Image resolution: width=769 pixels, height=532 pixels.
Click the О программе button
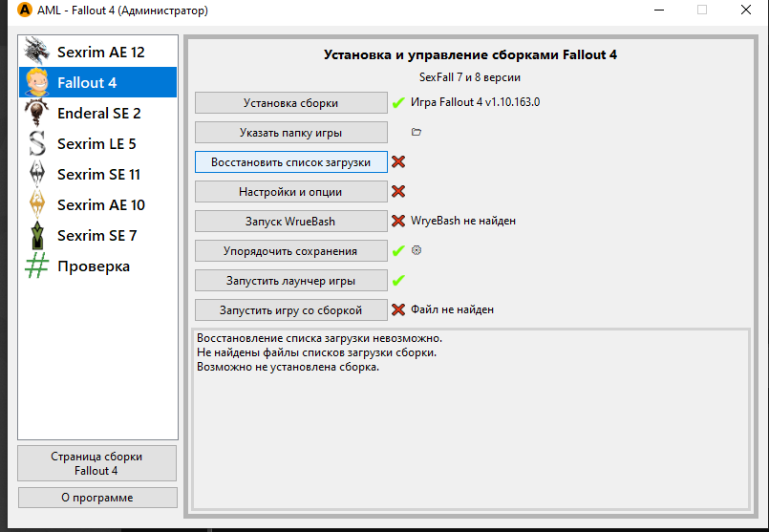(97, 498)
